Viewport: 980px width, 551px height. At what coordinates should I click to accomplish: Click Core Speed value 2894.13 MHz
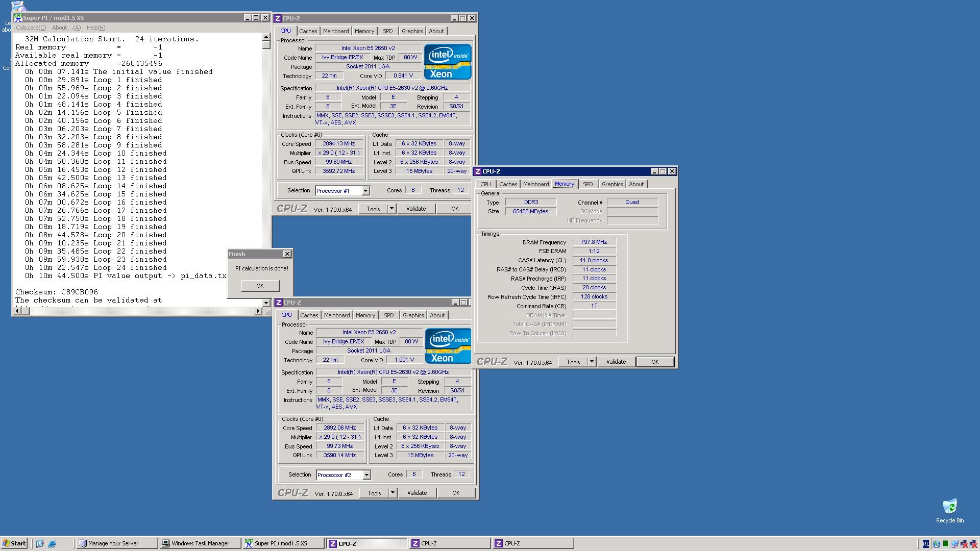click(x=339, y=143)
